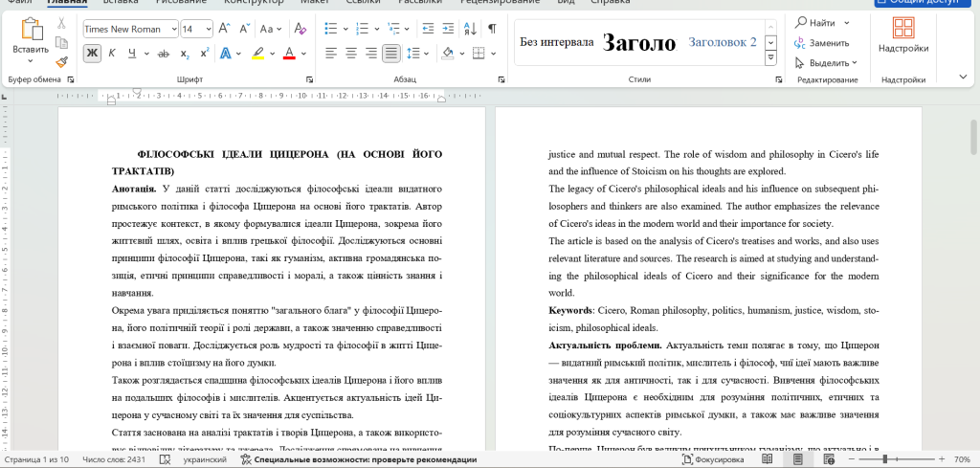
Task: Clear all formatting using the eraser A icon
Action: [301, 29]
